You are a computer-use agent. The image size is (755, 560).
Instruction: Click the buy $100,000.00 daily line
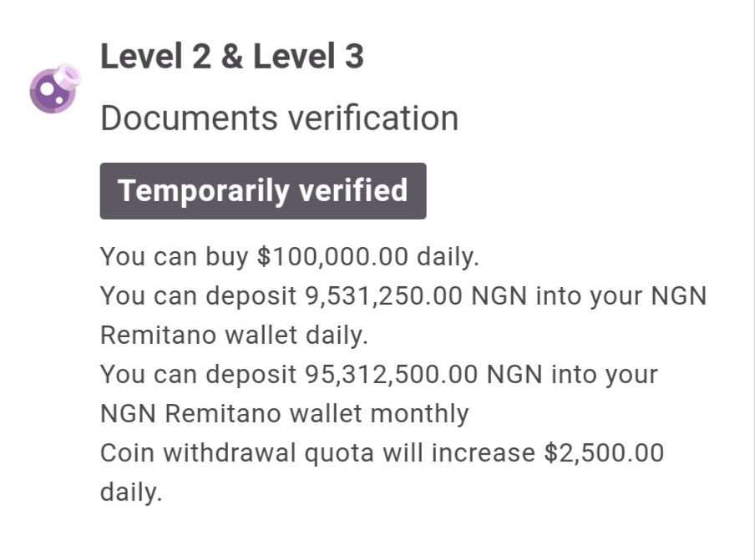tap(289, 255)
